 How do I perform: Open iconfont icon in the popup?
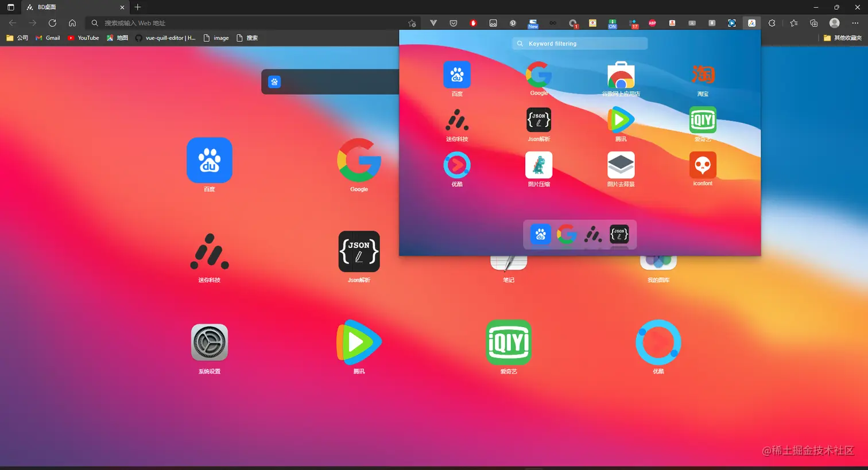coord(703,165)
